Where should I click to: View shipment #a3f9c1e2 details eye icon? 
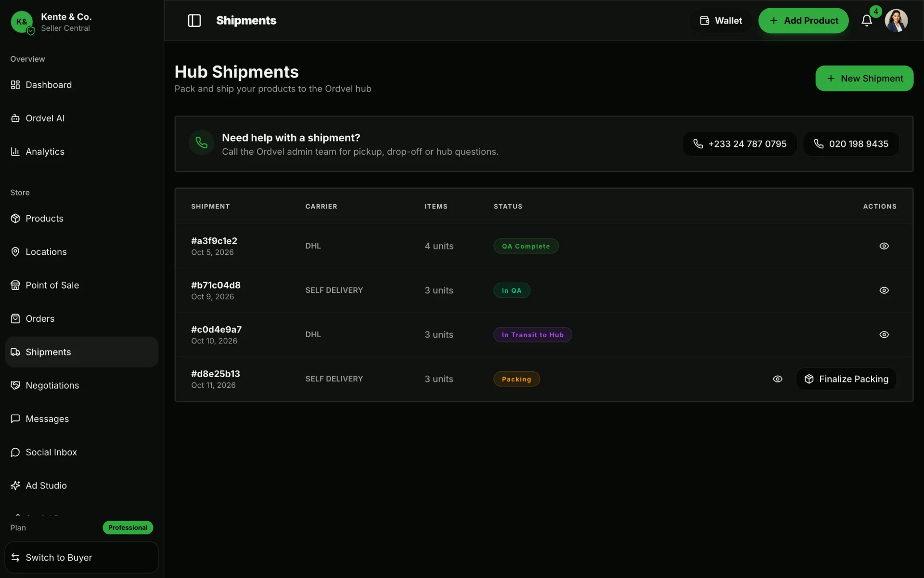[884, 246]
